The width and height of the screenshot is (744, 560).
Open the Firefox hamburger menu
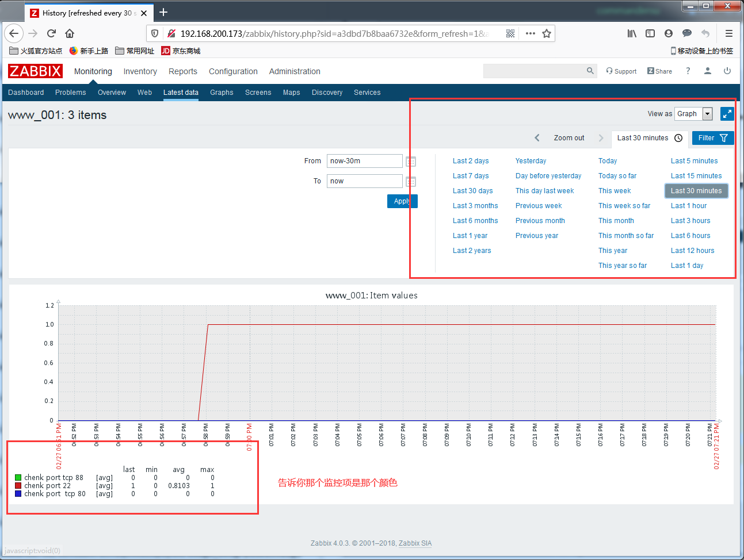(728, 33)
